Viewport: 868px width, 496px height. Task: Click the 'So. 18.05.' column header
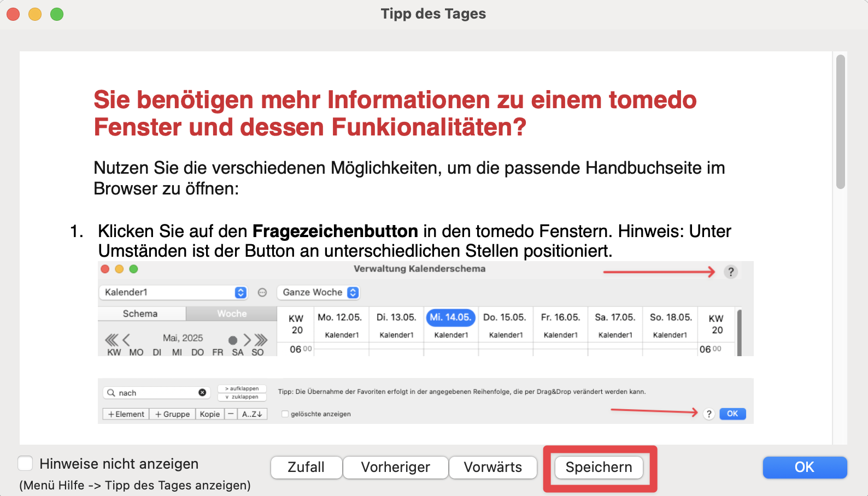[671, 317]
